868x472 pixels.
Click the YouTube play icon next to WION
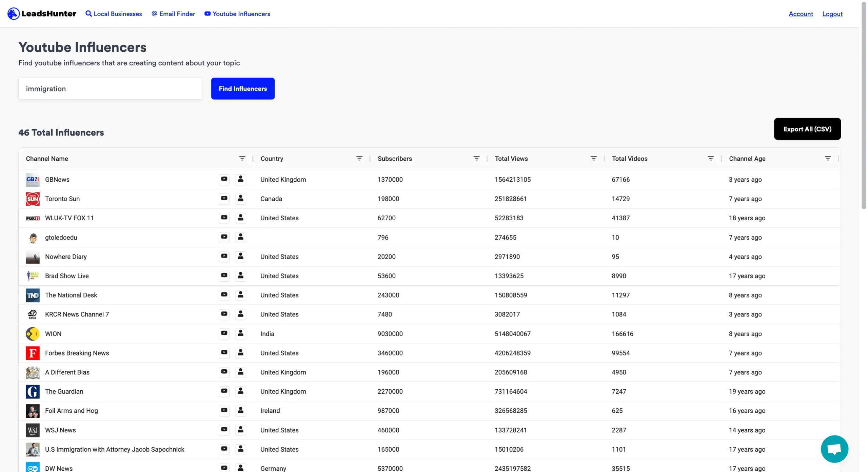pos(223,334)
